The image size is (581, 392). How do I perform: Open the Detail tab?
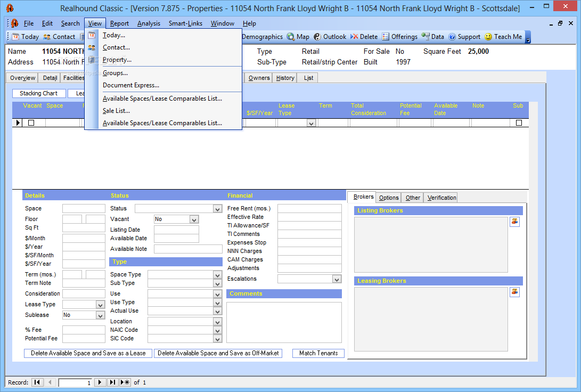50,78
